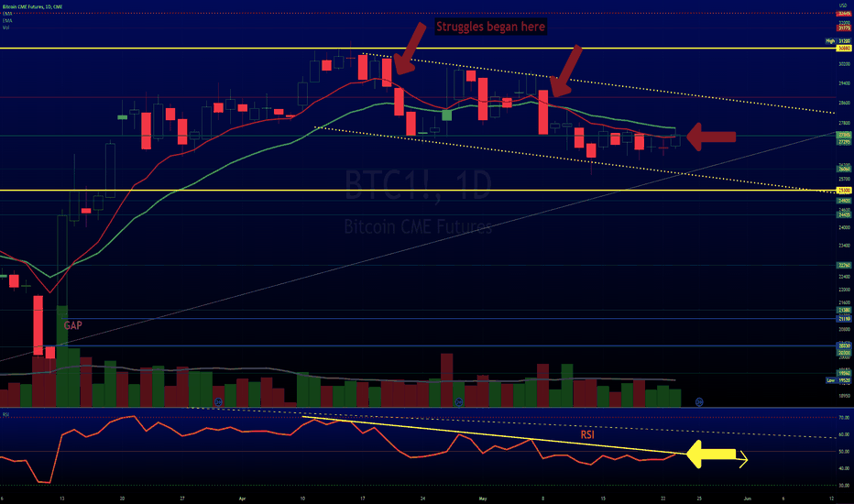Click the 28600 price axis value
This screenshot has height=504, width=854.
844,103
